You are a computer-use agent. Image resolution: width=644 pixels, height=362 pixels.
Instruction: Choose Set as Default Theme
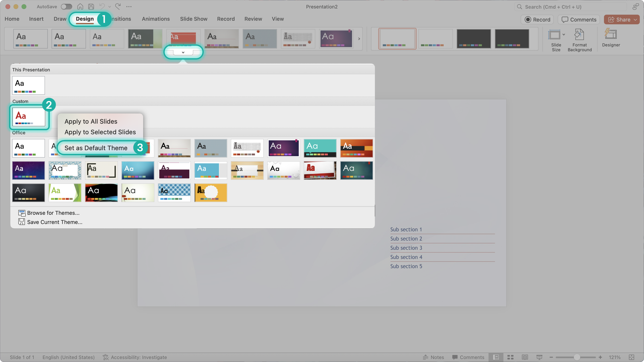[x=96, y=148]
